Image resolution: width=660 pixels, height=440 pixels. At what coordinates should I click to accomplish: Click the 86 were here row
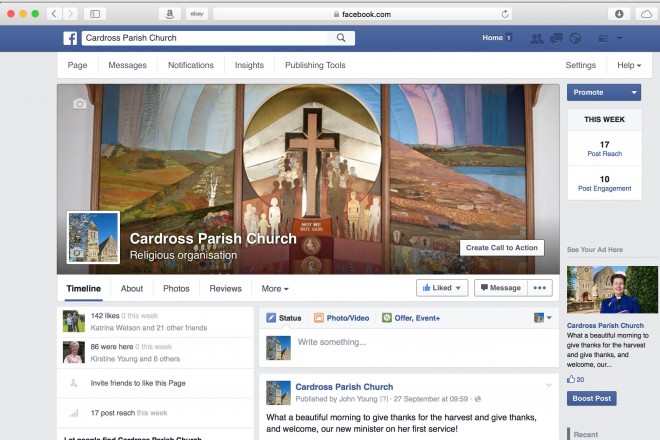155,353
